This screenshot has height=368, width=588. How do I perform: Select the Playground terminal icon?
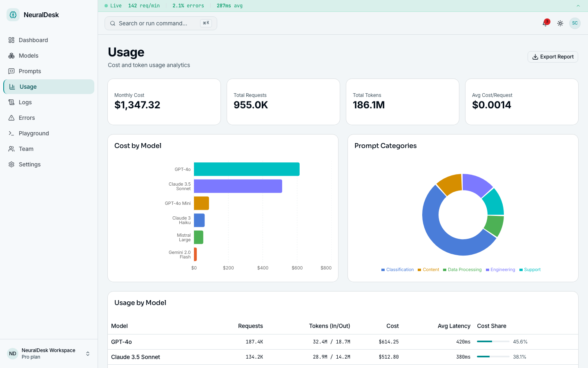(x=11, y=133)
